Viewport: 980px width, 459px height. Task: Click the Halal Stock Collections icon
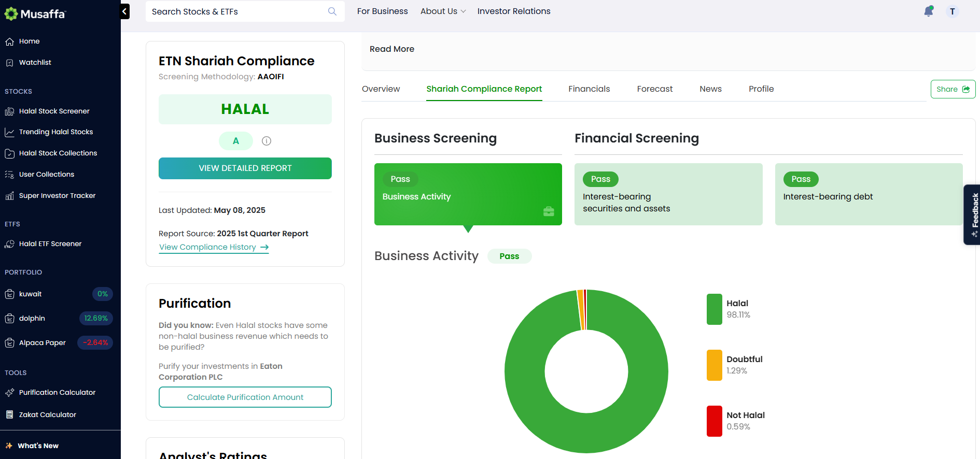click(9, 153)
